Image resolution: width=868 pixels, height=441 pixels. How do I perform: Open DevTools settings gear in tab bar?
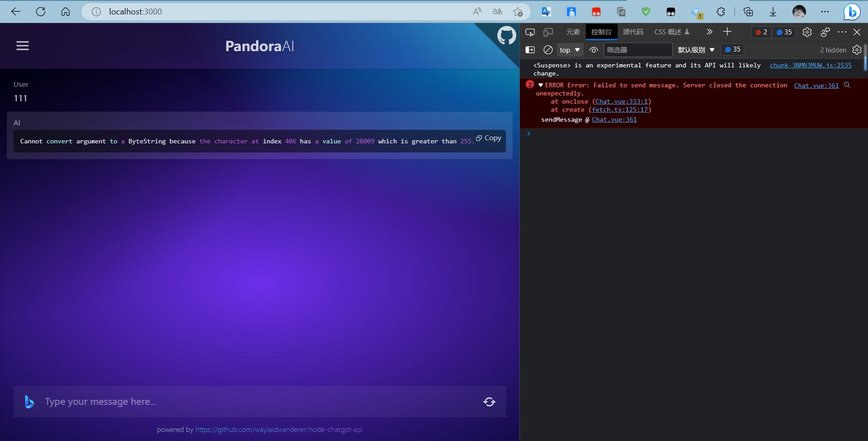(x=807, y=32)
